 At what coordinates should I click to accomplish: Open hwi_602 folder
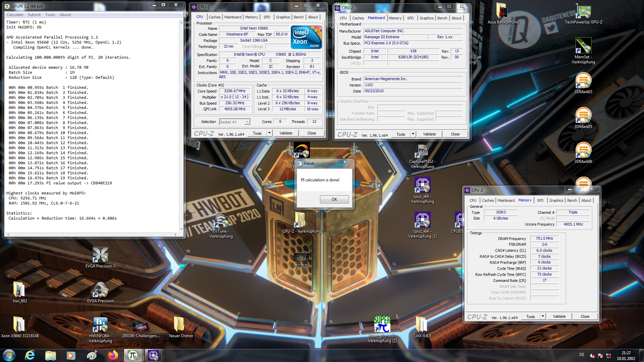tap(20, 292)
